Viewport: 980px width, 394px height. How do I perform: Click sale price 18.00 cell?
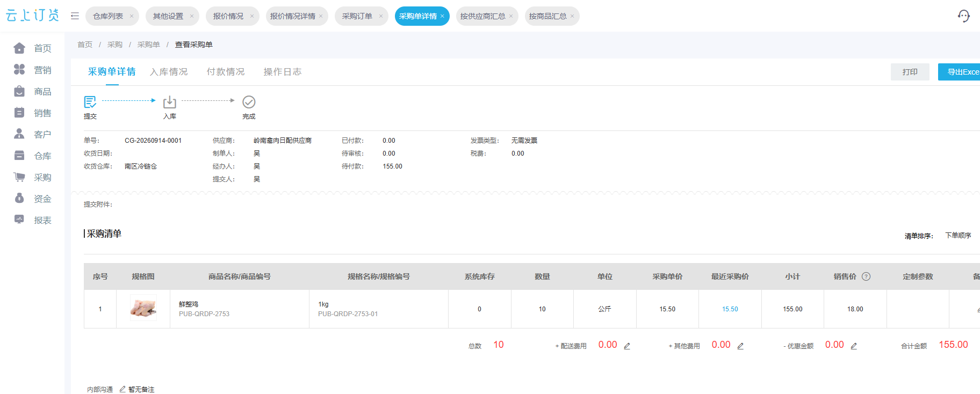(855, 309)
